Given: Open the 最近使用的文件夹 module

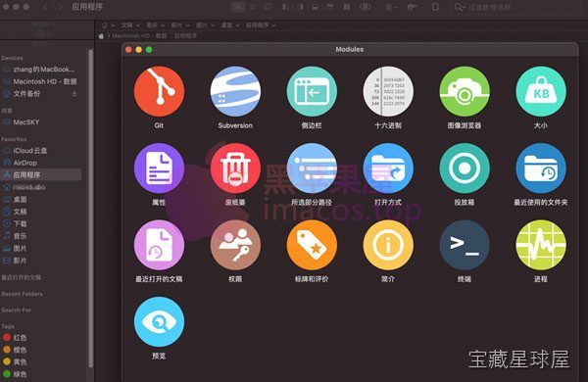Looking at the screenshot, I should 541,168.
